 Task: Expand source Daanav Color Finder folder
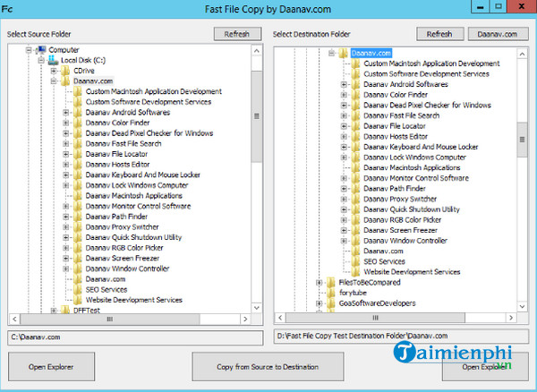tap(66, 123)
